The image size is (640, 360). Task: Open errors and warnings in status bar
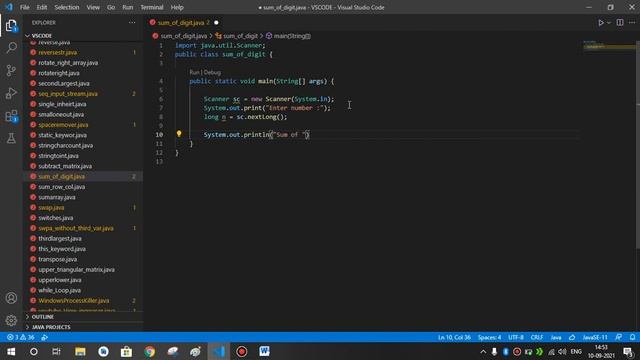coord(20,337)
